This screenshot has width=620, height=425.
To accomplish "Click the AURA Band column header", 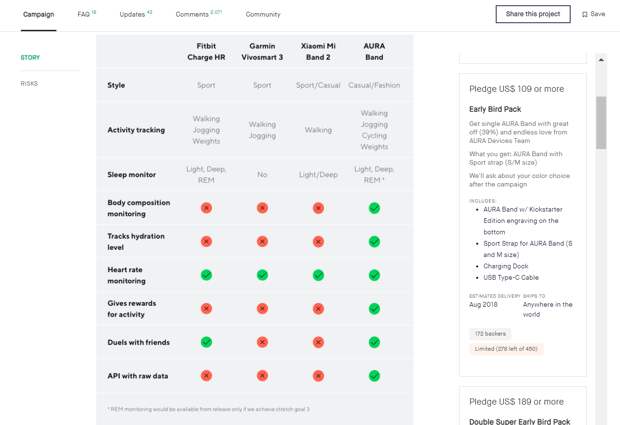I will 374,52.
